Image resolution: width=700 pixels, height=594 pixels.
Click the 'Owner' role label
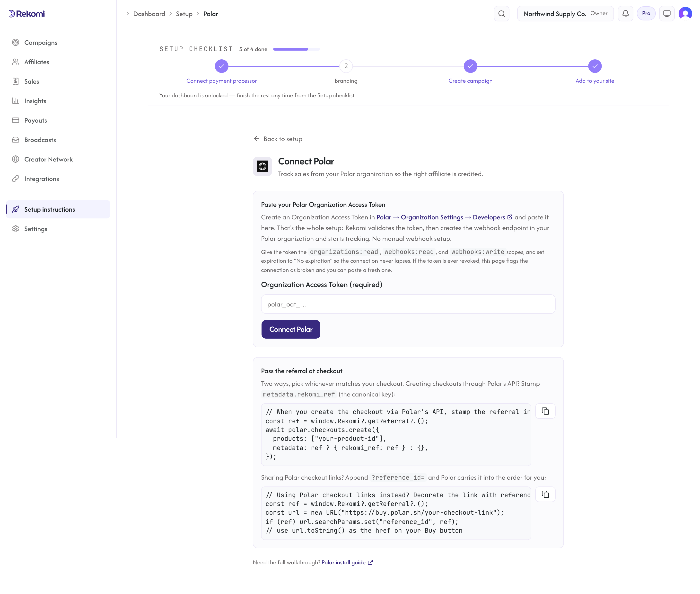599,13
